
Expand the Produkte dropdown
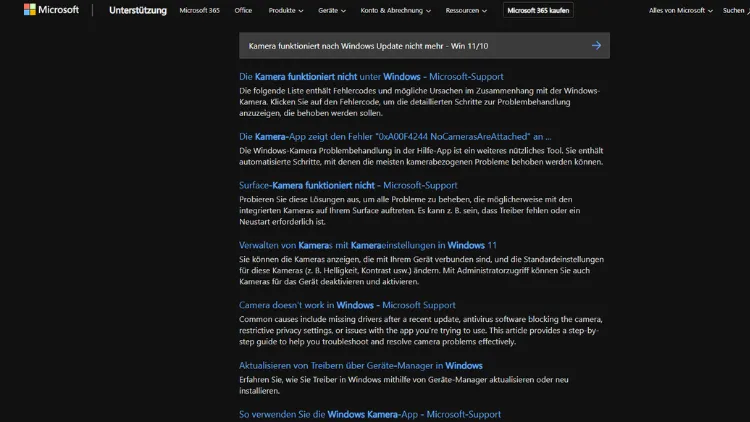point(286,10)
